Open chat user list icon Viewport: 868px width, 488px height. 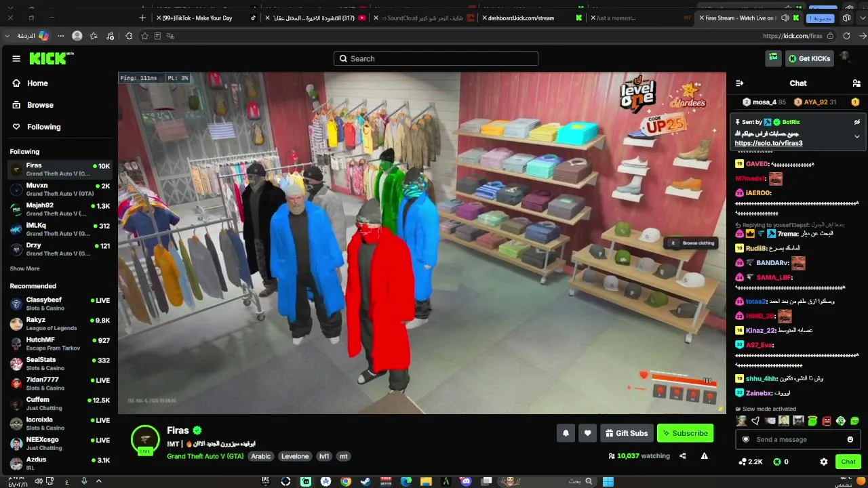[856, 83]
